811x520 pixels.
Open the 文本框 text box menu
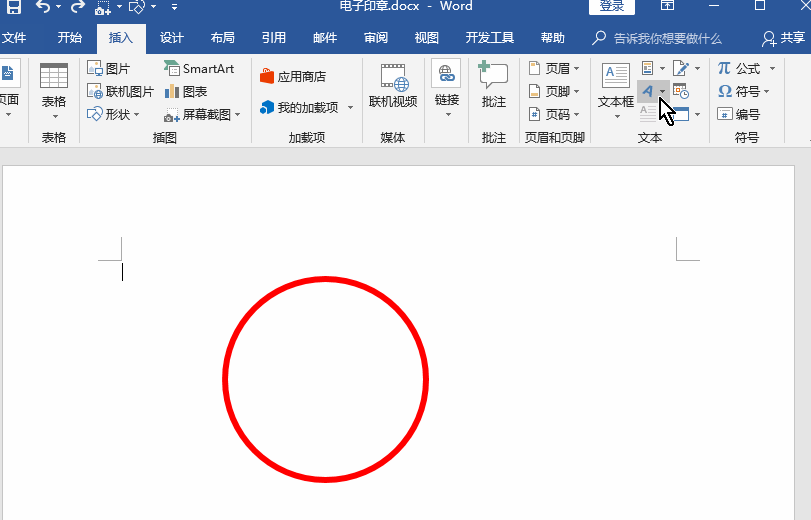pyautogui.click(x=615, y=91)
